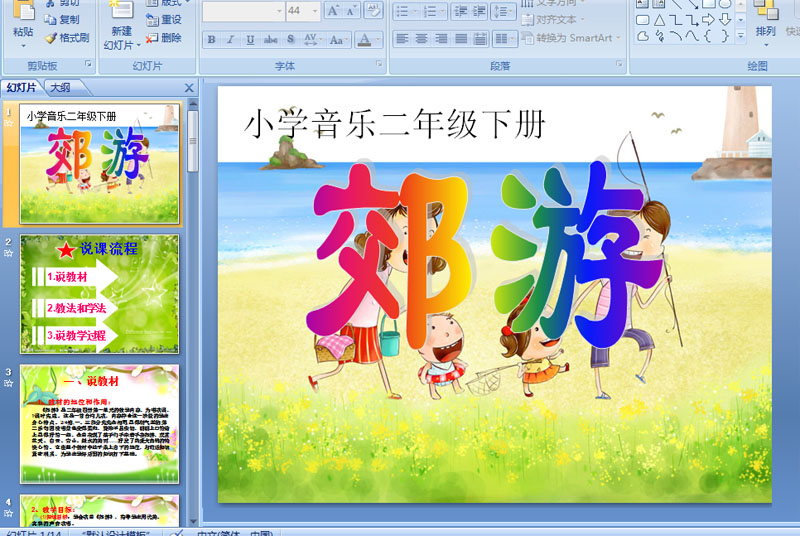Screen dimensions: 800x536
Task: Select the Triangle shape
Action: pos(659,20)
